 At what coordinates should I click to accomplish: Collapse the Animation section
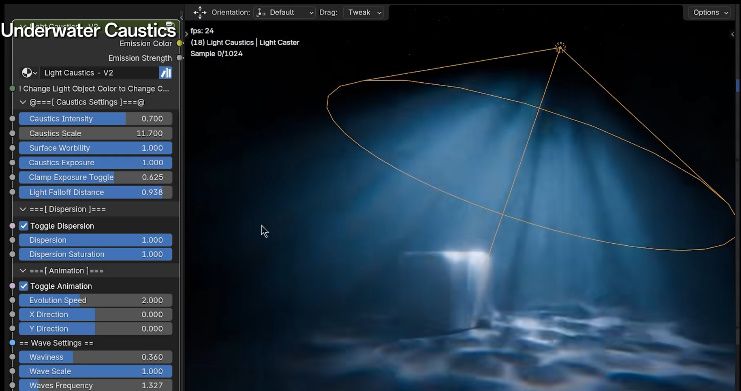point(23,271)
